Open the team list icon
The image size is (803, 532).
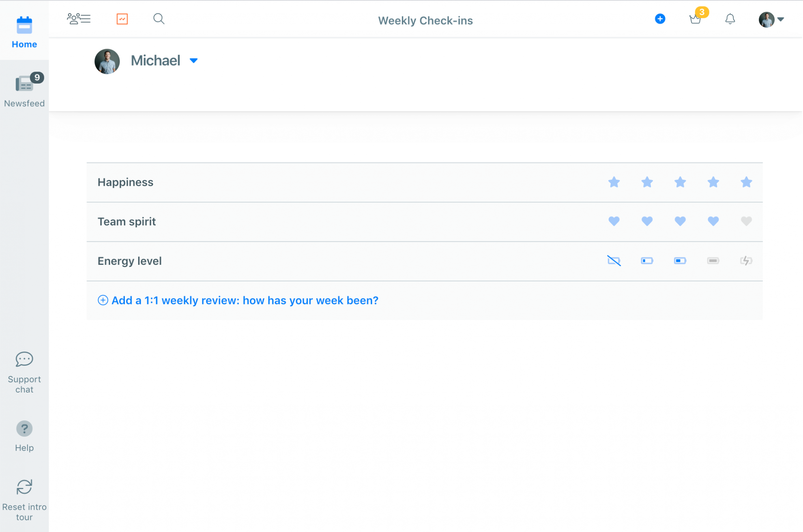tap(79, 19)
